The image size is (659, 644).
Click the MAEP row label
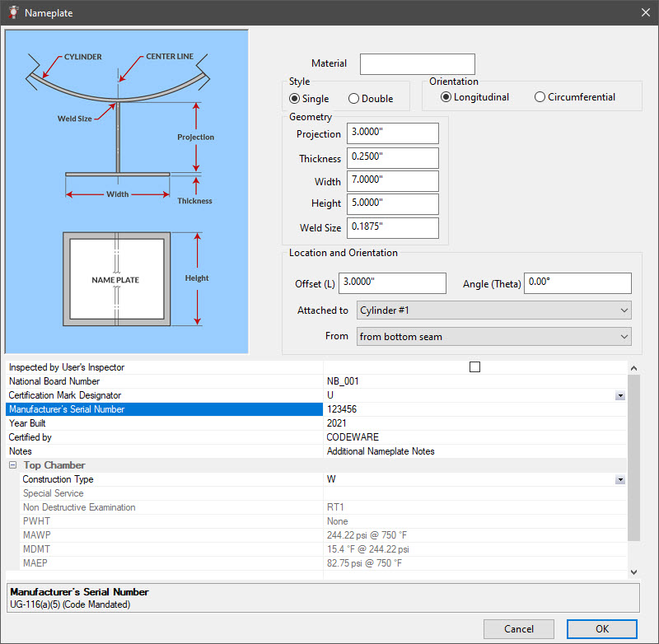[x=35, y=563]
